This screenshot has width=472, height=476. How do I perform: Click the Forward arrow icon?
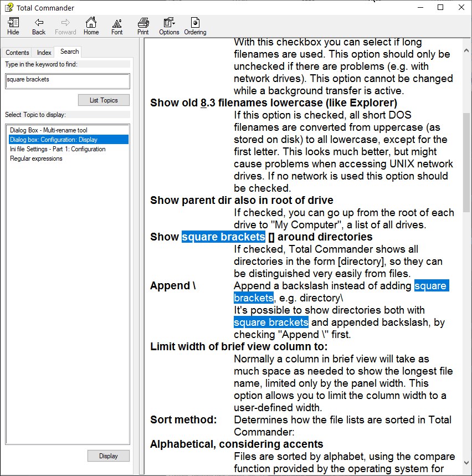pyautogui.click(x=65, y=26)
